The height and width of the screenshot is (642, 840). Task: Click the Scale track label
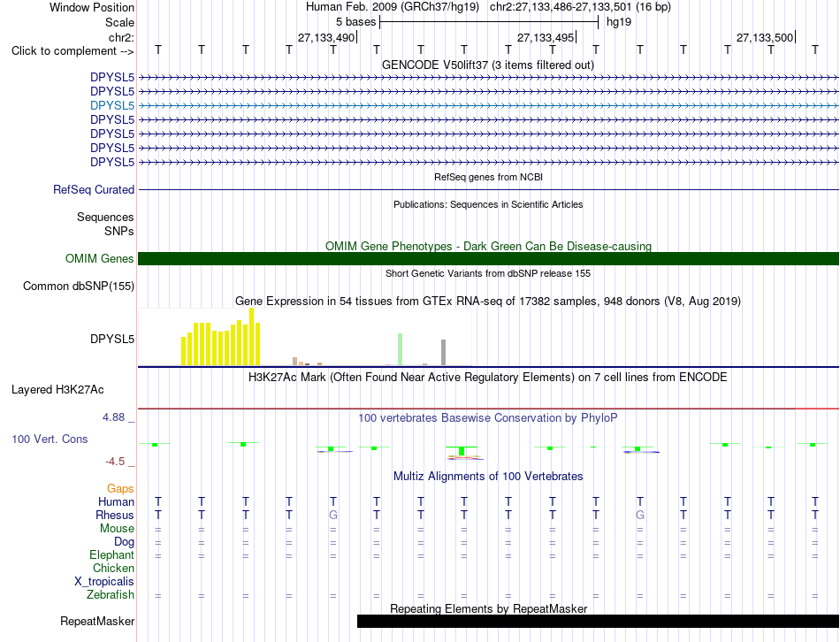coord(119,22)
